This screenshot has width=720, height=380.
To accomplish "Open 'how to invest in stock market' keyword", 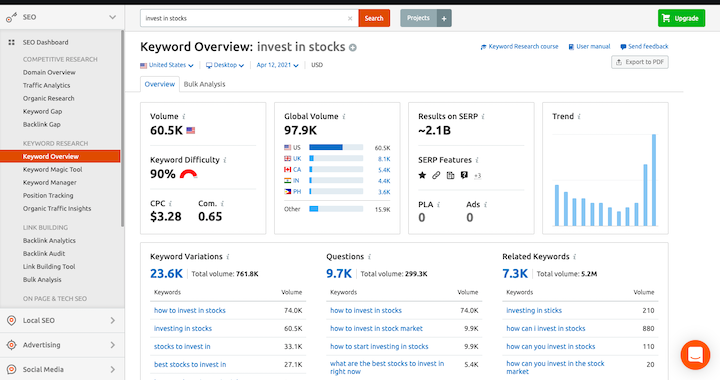I will pyautogui.click(x=377, y=329).
